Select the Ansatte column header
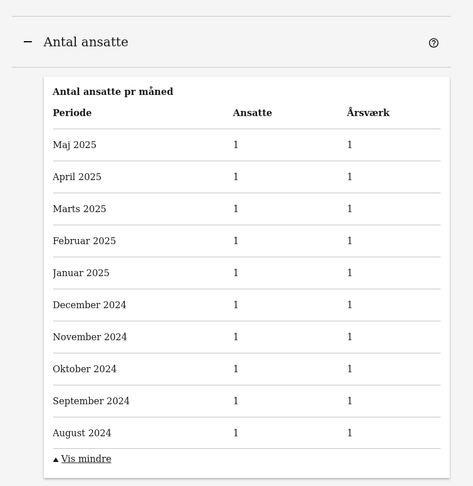473x486 pixels. tap(252, 113)
